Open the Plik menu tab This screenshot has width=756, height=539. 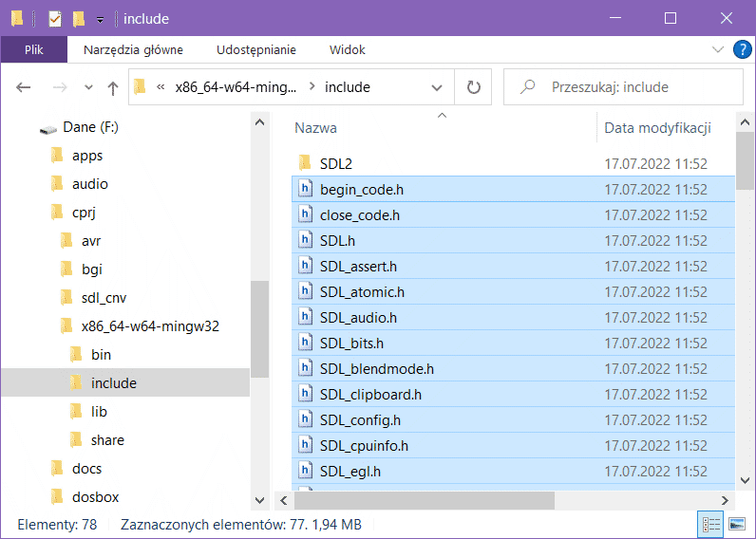pyautogui.click(x=33, y=49)
